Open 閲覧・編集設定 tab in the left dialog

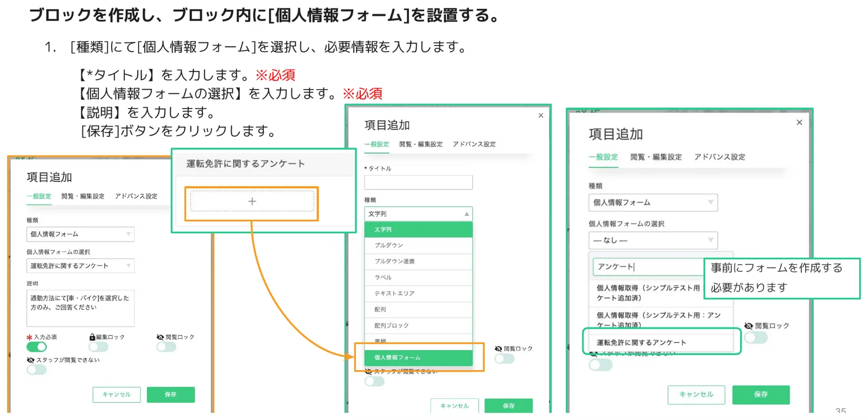click(x=83, y=196)
